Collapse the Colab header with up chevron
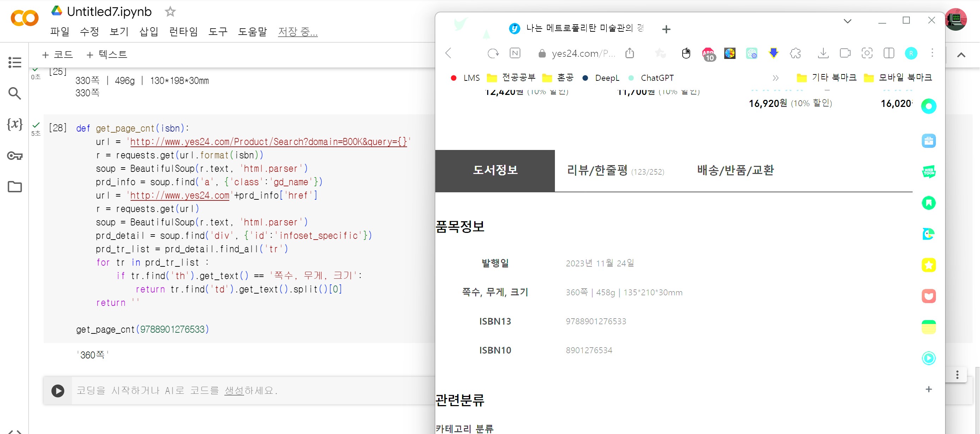 click(x=961, y=55)
